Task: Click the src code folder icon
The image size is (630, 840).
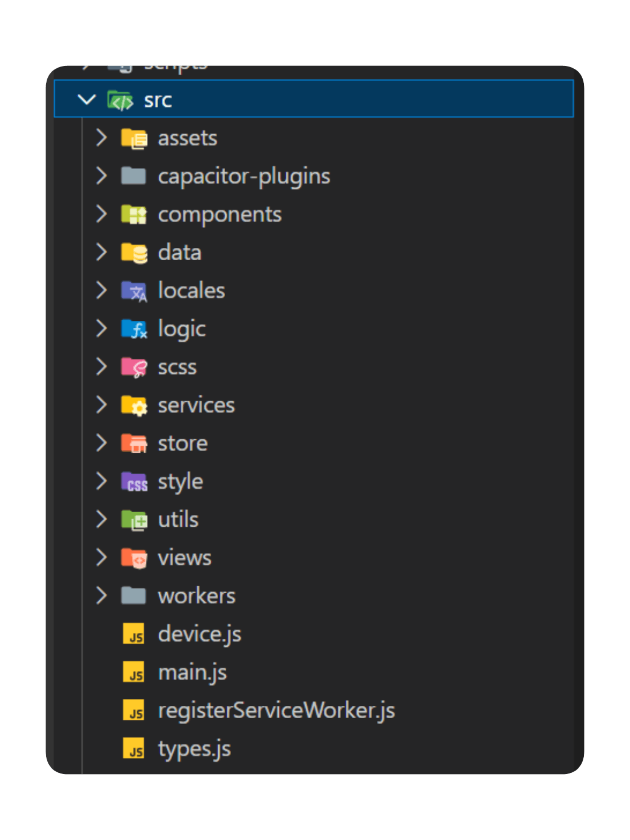Action: [120, 100]
